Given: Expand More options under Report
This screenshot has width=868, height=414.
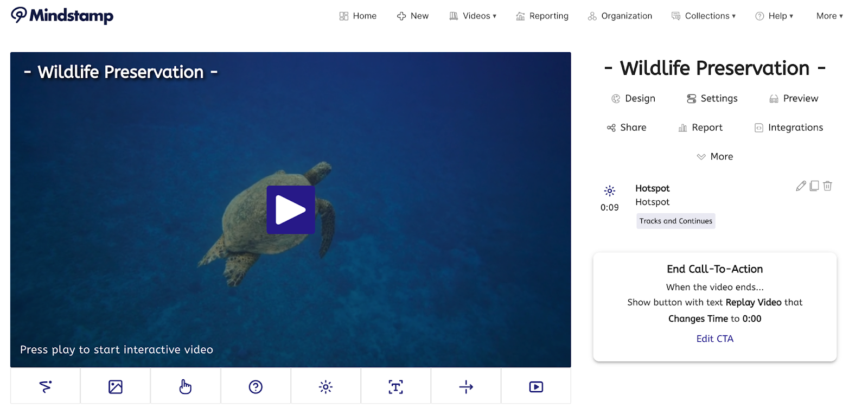Looking at the screenshot, I should click(715, 157).
